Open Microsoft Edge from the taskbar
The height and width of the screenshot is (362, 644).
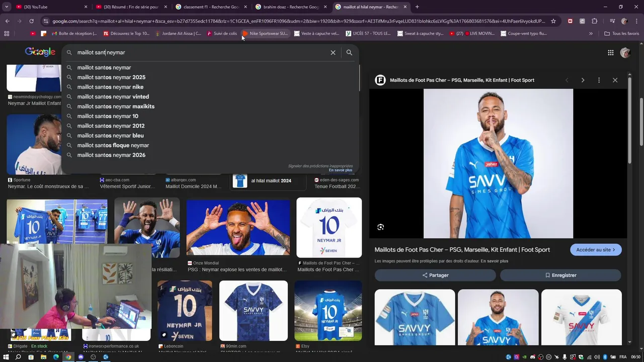pos(56,357)
